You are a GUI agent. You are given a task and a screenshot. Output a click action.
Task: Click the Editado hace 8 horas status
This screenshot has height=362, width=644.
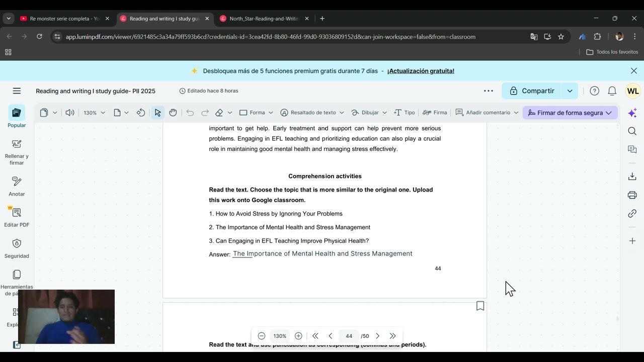pos(209,91)
